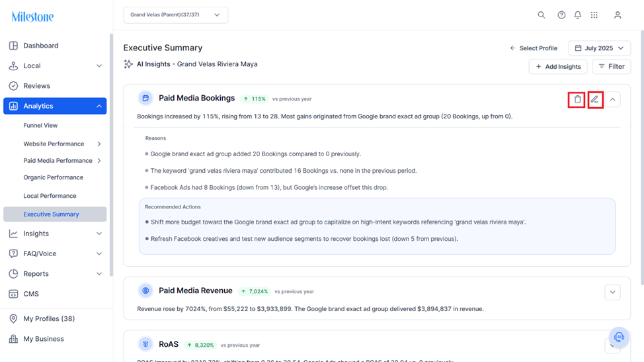Click Add Insights button

[558, 67]
